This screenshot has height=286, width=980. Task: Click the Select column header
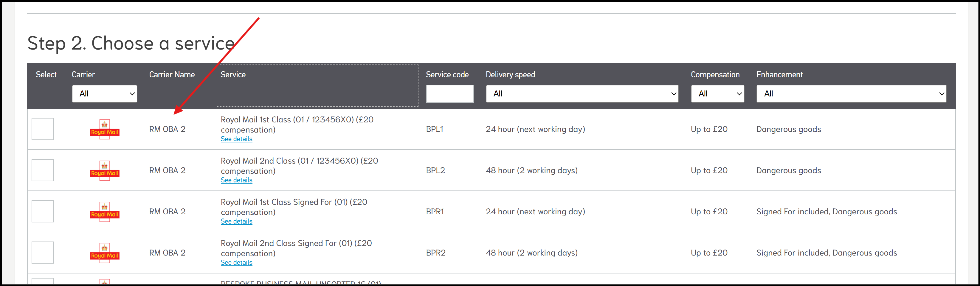[46, 75]
